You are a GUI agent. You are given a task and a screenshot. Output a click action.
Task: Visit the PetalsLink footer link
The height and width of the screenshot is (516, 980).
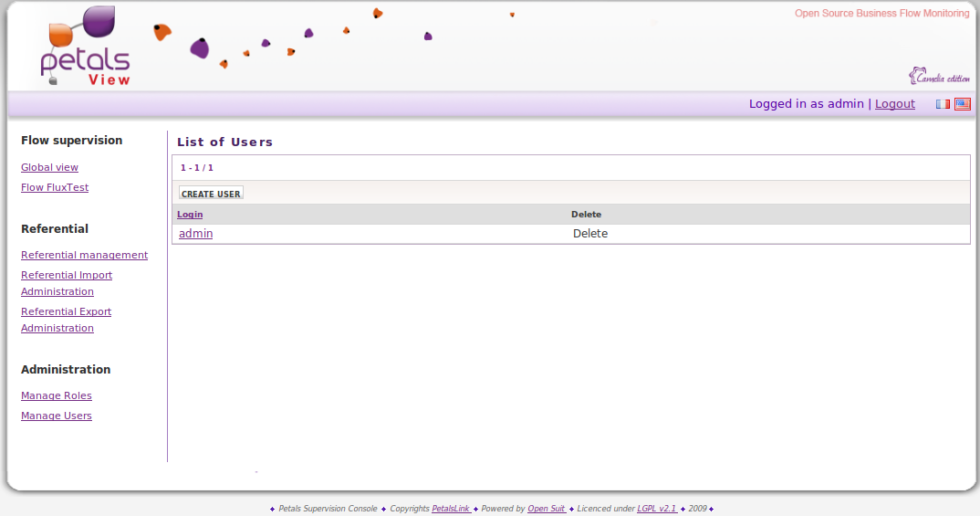pyautogui.click(x=451, y=509)
